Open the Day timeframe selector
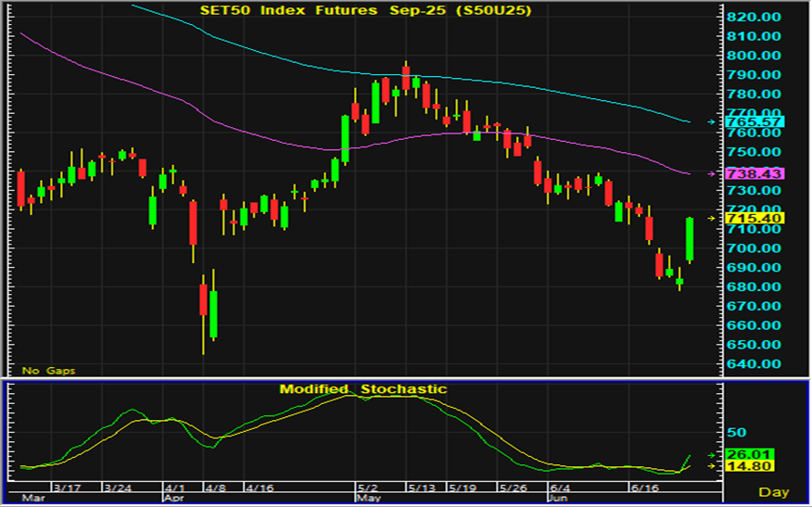The width and height of the screenshot is (812, 507). [x=773, y=491]
